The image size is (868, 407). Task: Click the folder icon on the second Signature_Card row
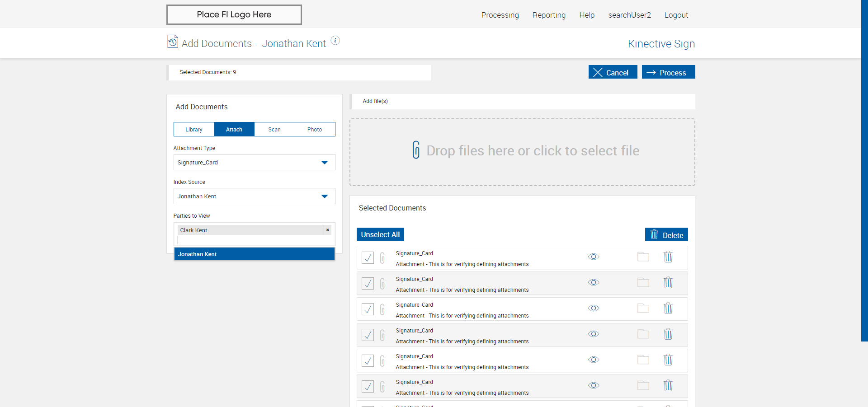point(643,283)
